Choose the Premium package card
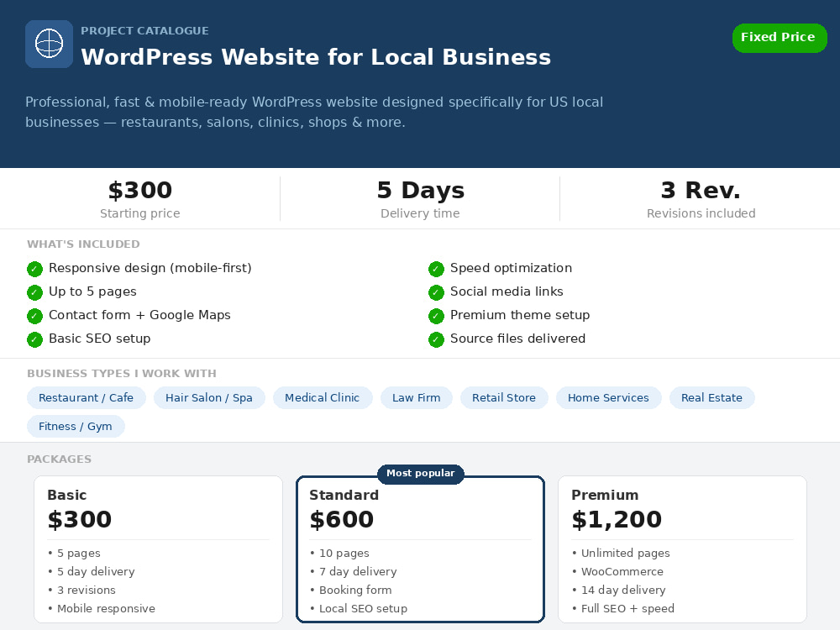 coord(682,549)
